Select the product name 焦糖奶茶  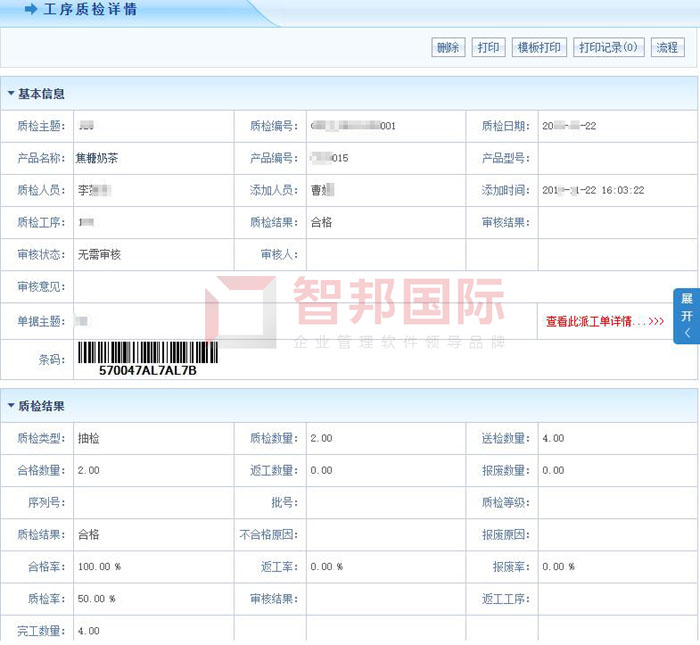point(97,158)
